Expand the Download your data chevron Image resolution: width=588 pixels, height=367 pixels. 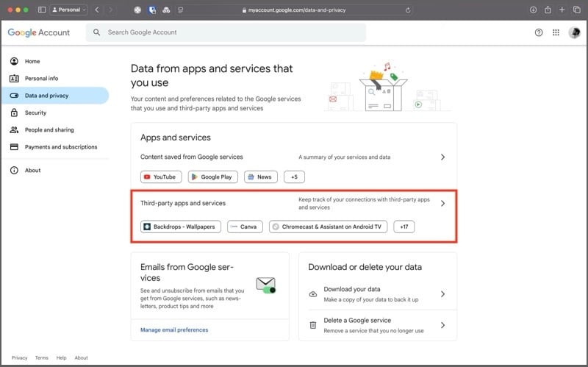pos(442,294)
